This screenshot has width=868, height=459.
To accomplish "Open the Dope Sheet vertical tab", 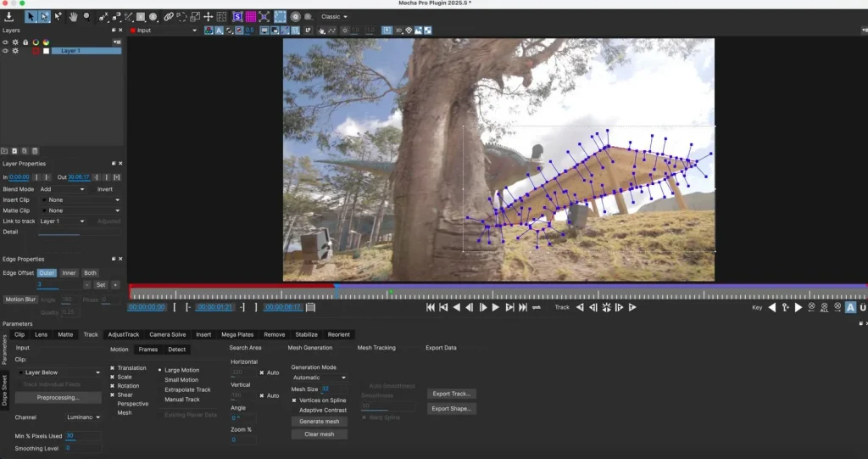I will [4, 390].
